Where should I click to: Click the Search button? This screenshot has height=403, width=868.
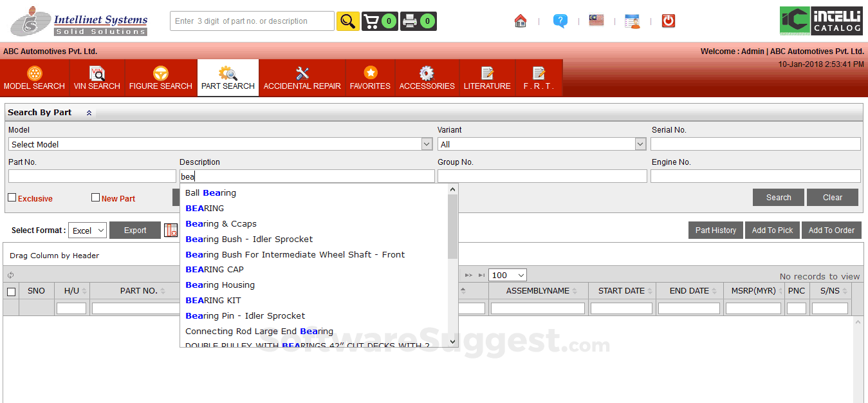778,198
